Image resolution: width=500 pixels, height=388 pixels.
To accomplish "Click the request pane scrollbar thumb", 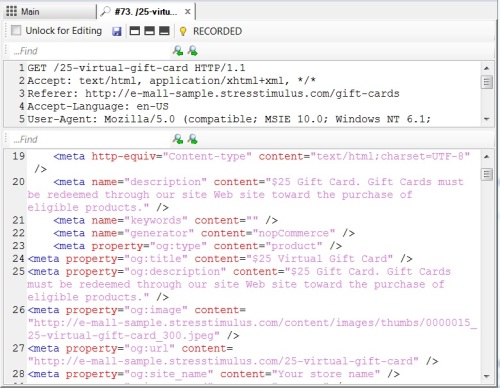I will tap(487, 82).
